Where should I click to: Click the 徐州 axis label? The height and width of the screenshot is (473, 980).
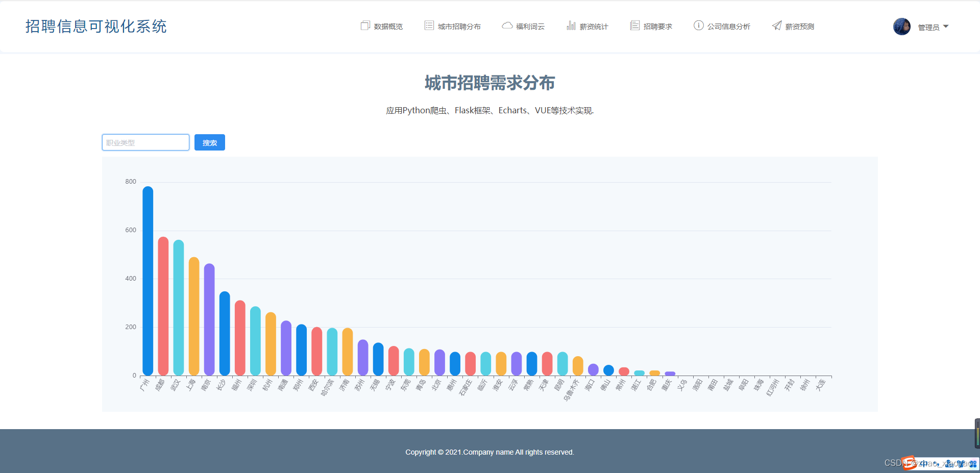click(x=804, y=385)
